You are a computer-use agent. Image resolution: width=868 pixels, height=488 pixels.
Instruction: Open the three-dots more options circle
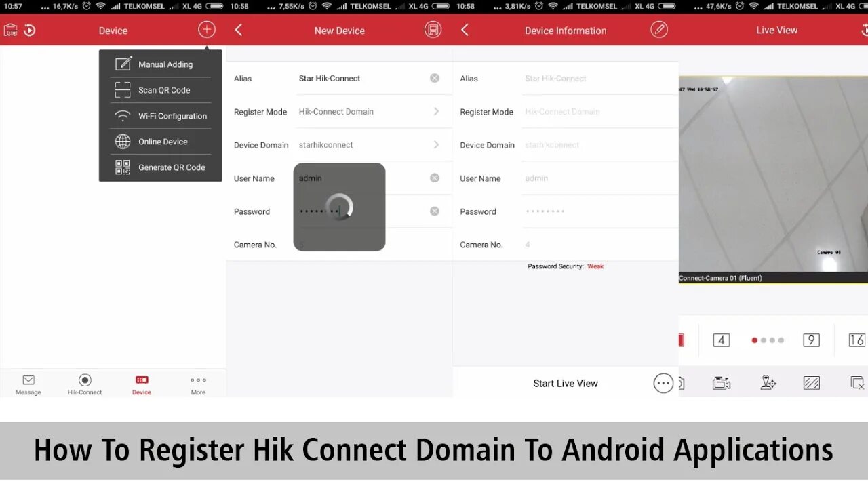click(x=663, y=383)
